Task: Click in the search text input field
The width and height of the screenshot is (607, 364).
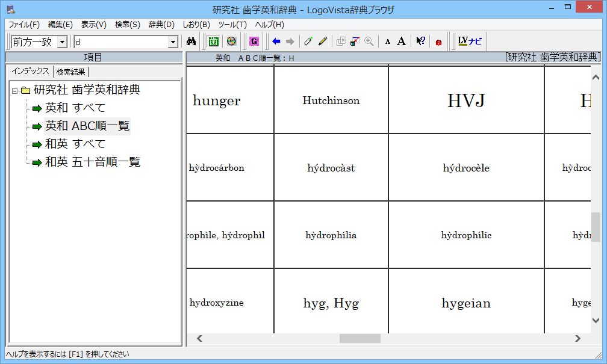Action: 120,42
